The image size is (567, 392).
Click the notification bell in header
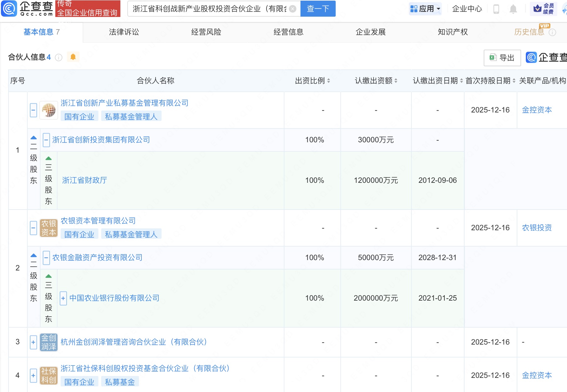pos(513,9)
